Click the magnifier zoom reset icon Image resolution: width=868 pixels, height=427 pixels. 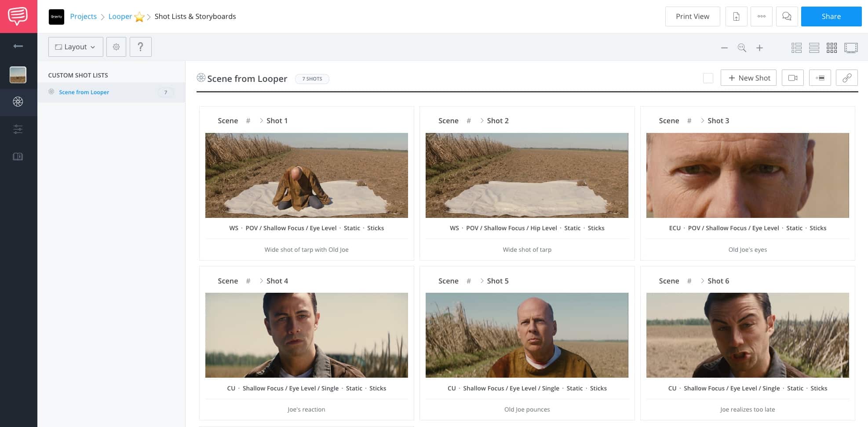point(742,48)
